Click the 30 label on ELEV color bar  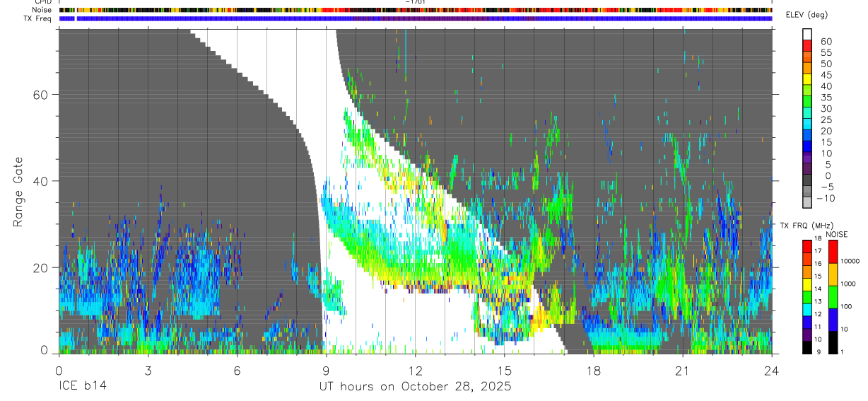[825, 108]
